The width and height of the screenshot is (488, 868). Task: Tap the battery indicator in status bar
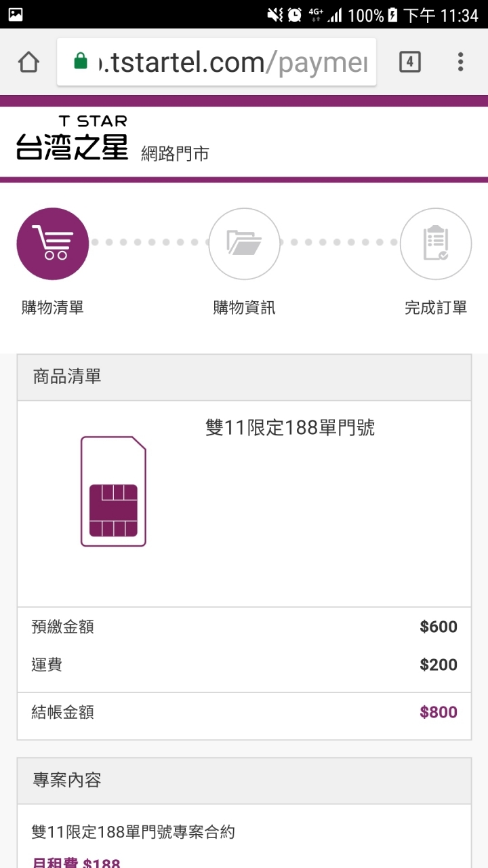[392, 15]
